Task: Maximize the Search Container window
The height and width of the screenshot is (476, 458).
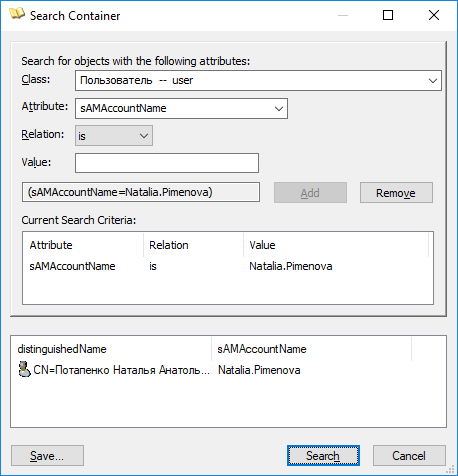Action: coord(388,15)
